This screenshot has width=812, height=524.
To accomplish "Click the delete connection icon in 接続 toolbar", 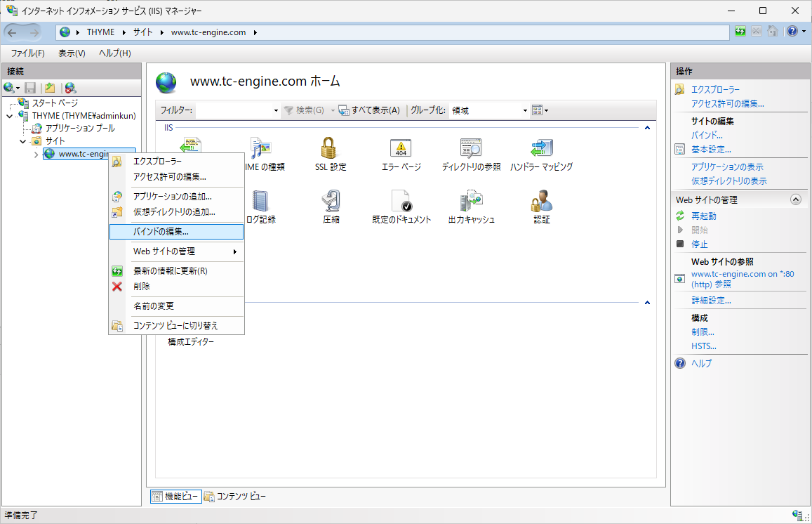I will click(x=70, y=88).
